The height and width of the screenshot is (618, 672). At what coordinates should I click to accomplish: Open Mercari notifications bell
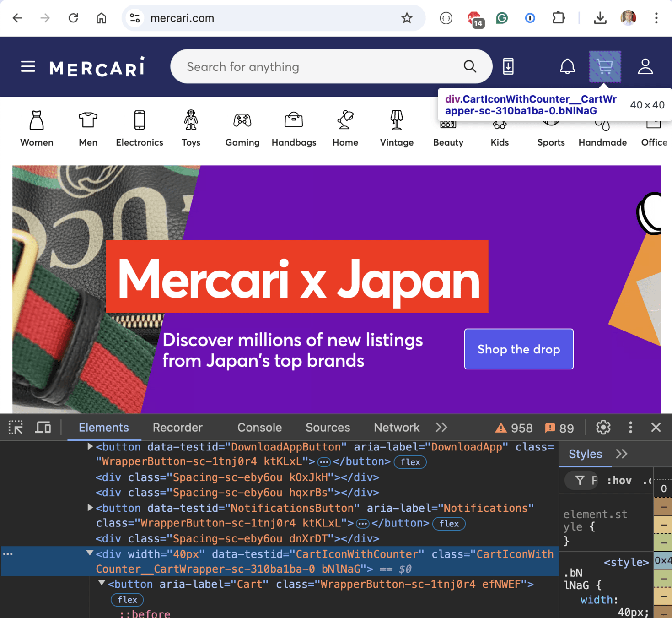567,67
